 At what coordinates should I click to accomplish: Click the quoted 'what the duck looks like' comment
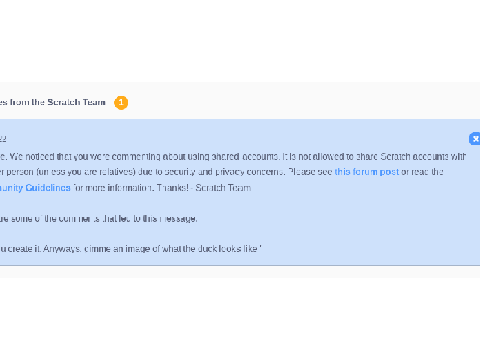(x=211, y=249)
